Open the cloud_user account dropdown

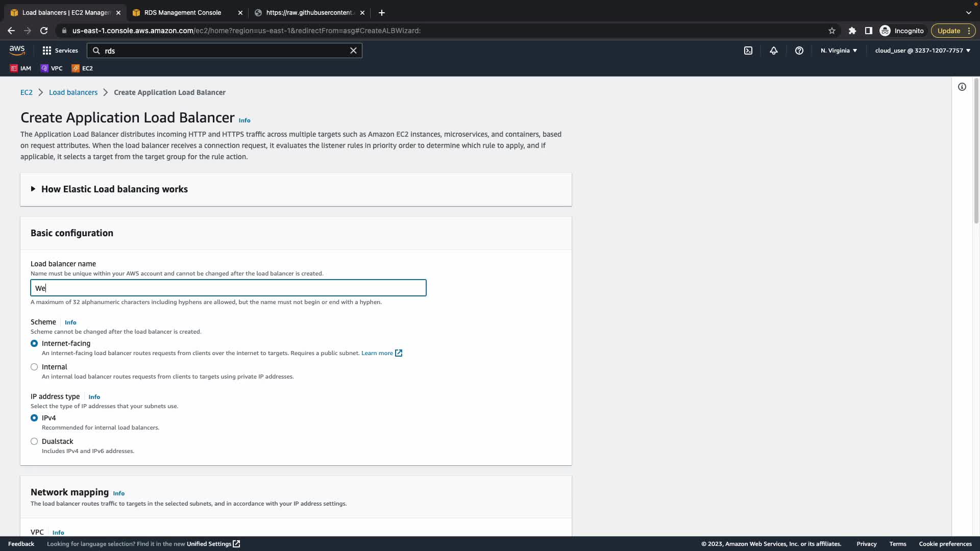922,51
